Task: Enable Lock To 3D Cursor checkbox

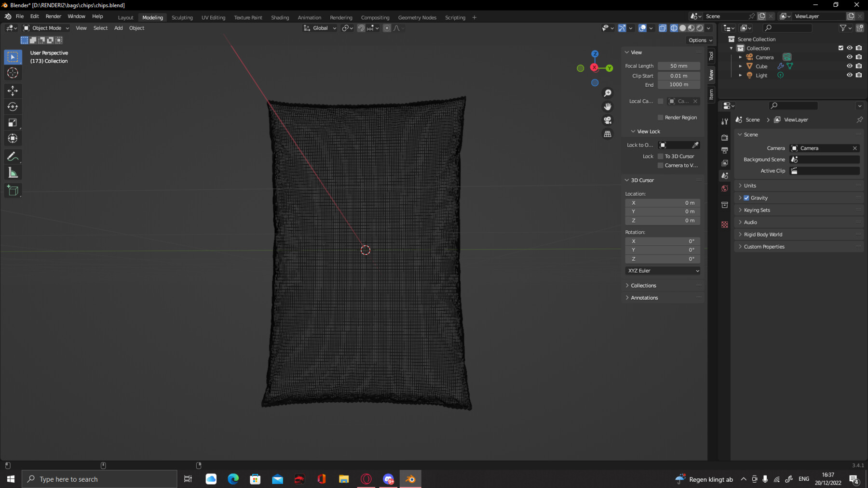Action: (661, 157)
